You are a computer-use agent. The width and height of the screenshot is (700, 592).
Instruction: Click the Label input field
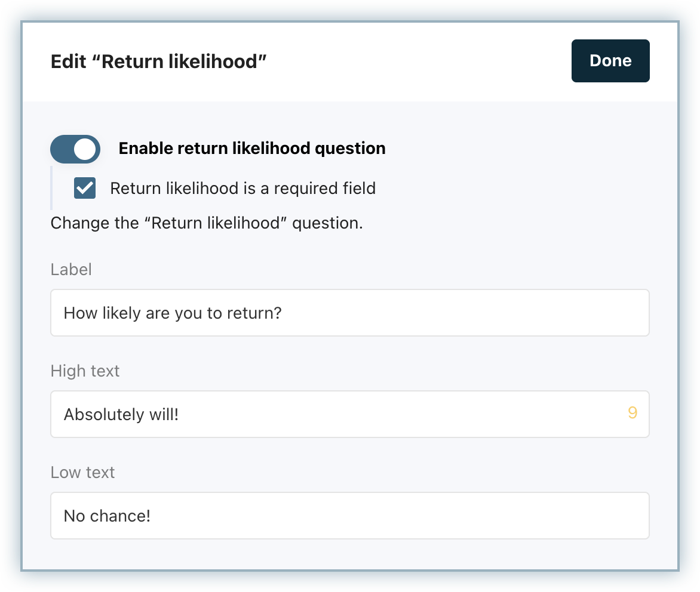349,313
